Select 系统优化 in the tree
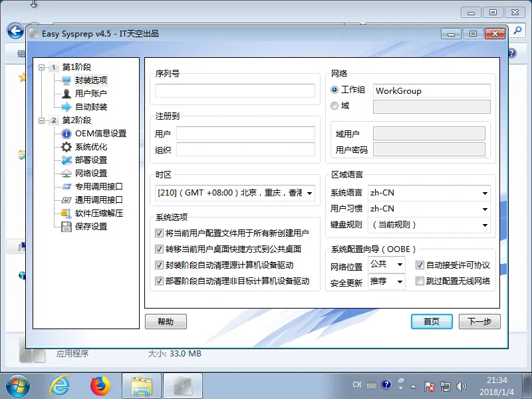This screenshot has height=399, width=532. 91,147
